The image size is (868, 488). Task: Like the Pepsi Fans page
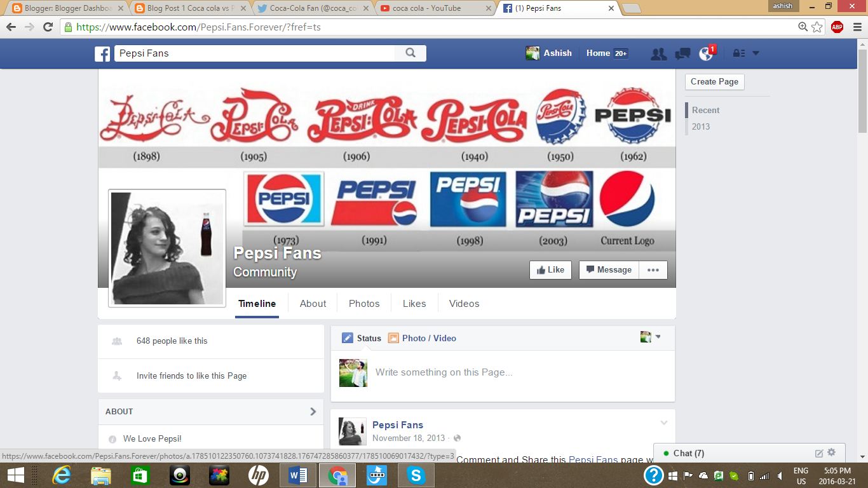[x=550, y=269]
